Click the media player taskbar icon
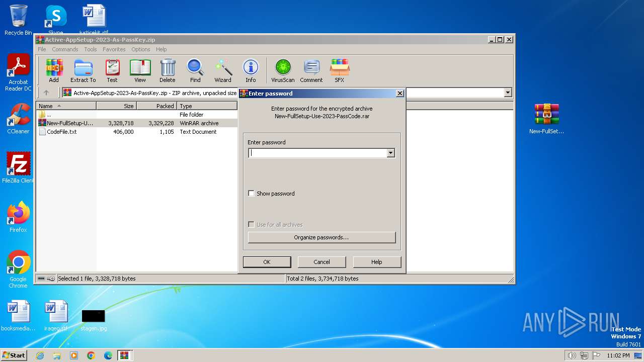Viewport: 644px width, 362px height. 74,355
